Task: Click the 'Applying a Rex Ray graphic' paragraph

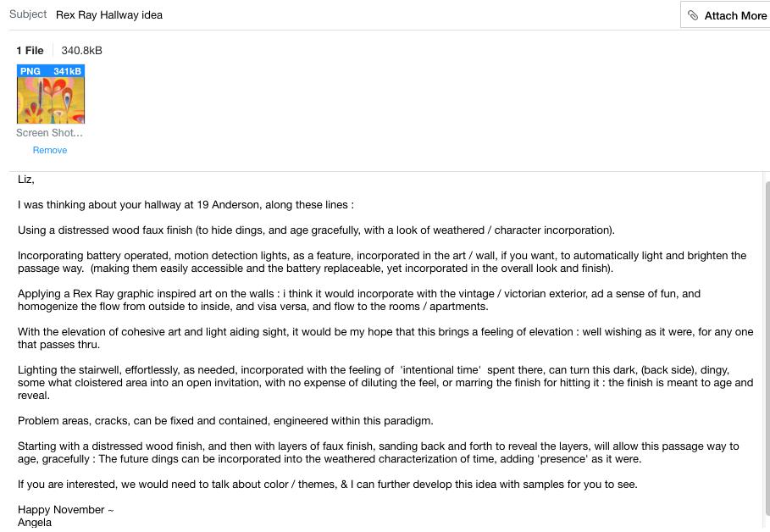Action: (359, 300)
